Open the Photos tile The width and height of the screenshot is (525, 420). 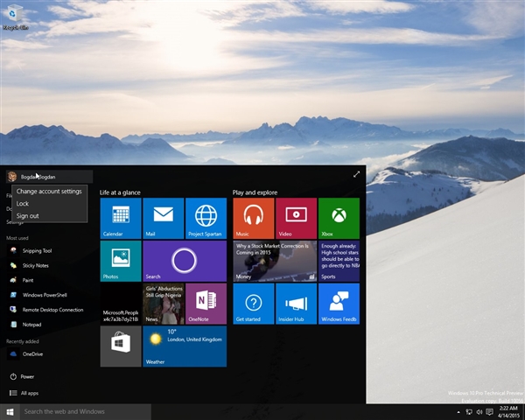120,261
